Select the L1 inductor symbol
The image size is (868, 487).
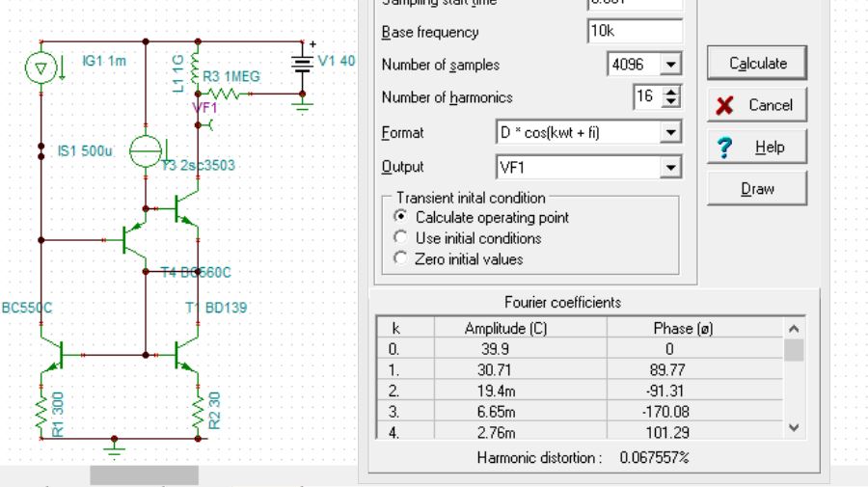tap(194, 68)
